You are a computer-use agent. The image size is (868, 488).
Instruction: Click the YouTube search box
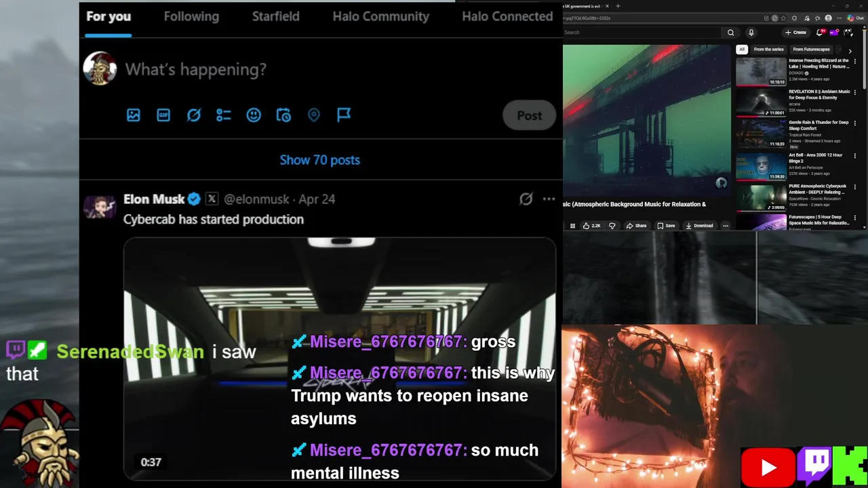[641, 33]
